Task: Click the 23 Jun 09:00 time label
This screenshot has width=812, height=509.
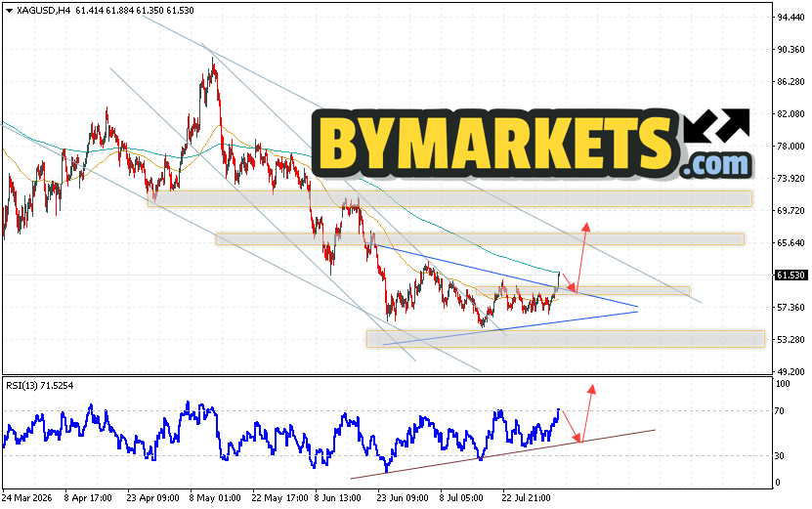Action: tap(403, 498)
